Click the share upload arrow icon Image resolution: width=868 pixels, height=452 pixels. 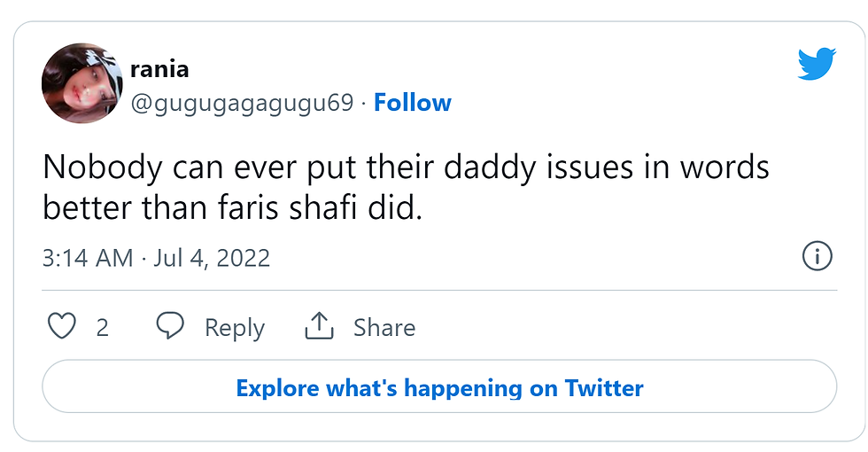click(320, 326)
